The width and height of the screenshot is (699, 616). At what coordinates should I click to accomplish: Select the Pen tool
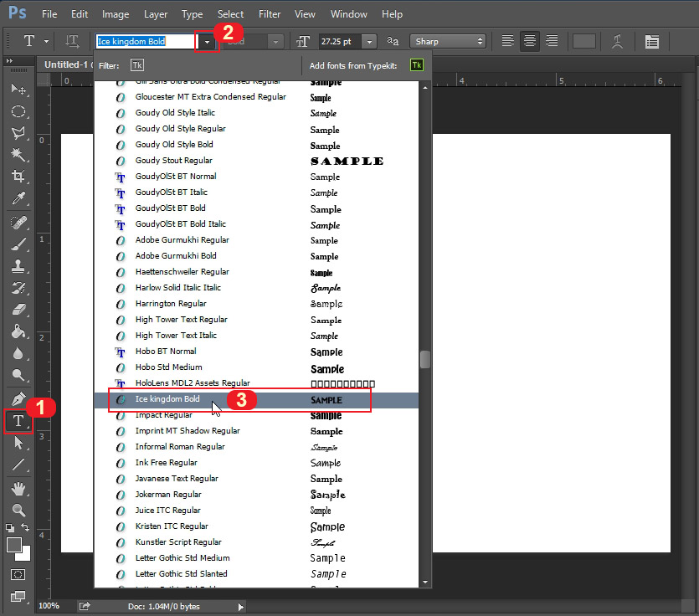coord(18,399)
